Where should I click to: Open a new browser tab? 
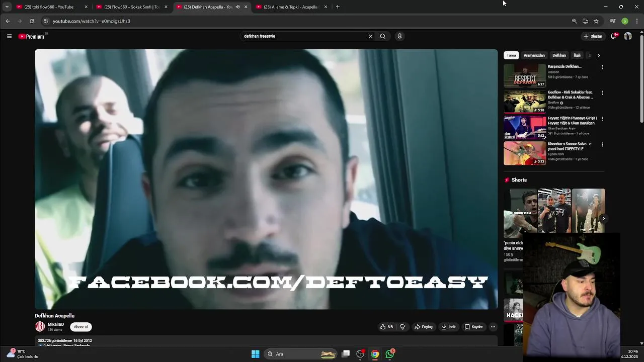point(338,7)
